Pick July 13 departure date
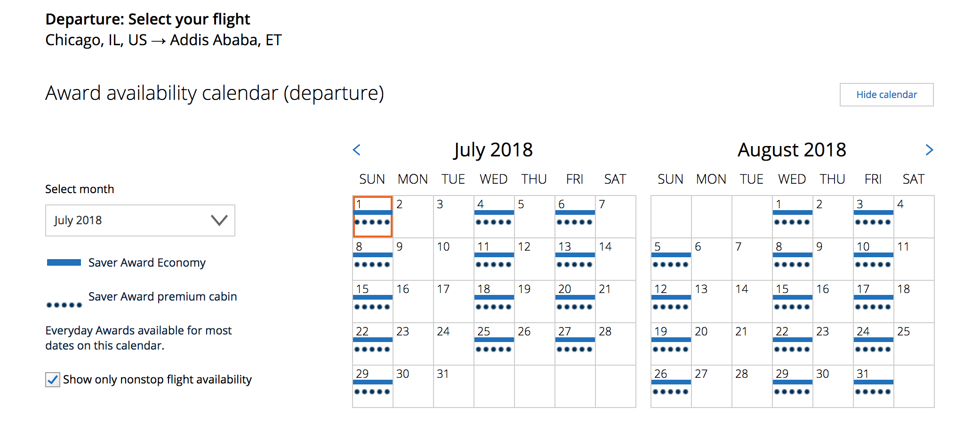This screenshot has width=980, height=424. point(575,259)
